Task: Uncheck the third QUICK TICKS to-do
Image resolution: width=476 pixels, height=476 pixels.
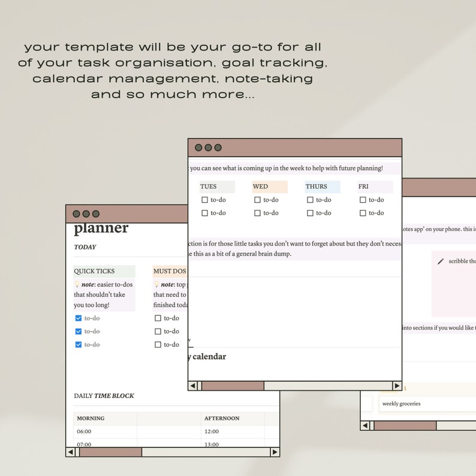Action: pyautogui.click(x=79, y=345)
